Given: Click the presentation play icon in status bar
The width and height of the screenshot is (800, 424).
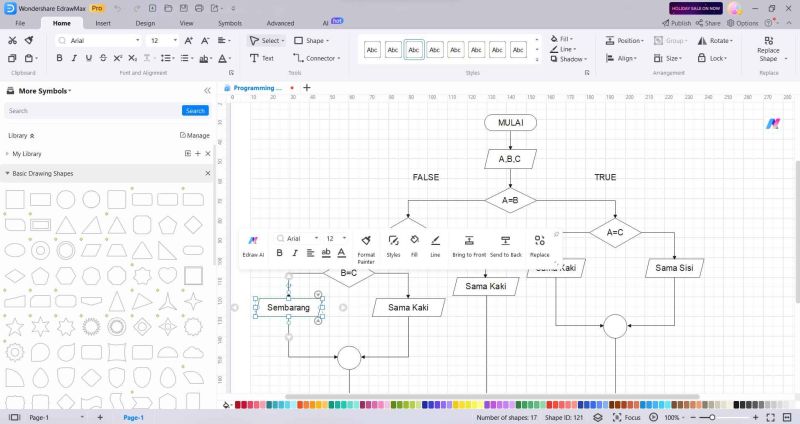Looking at the screenshot, I should [654, 417].
